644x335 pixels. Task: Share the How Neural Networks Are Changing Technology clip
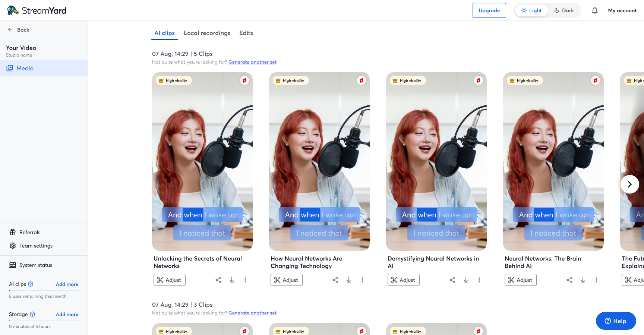335,280
